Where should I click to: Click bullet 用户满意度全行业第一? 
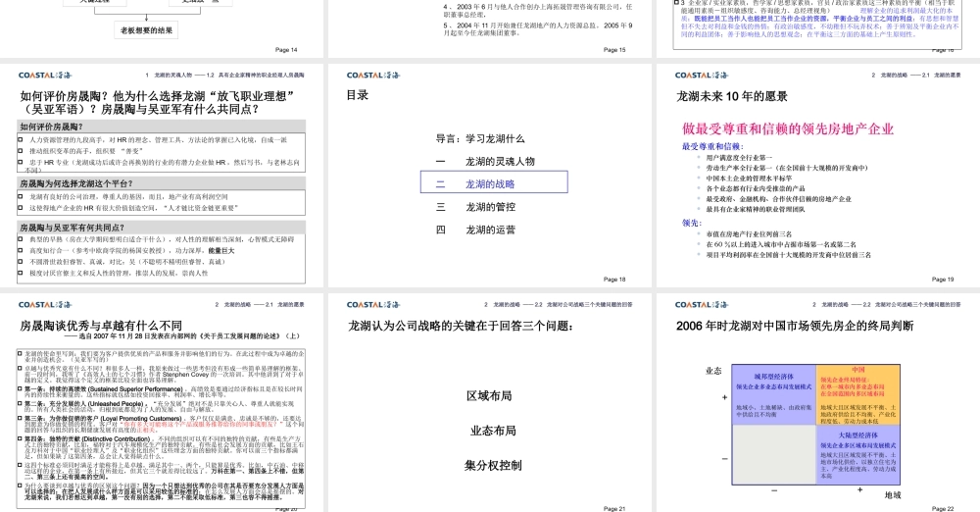coord(739,158)
